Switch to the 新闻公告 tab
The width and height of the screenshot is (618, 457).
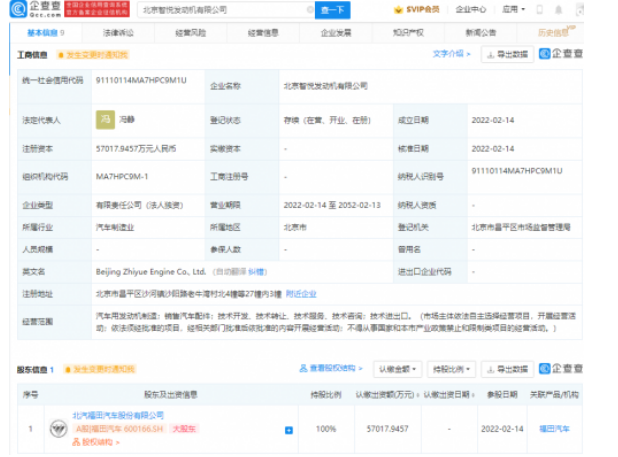click(480, 33)
